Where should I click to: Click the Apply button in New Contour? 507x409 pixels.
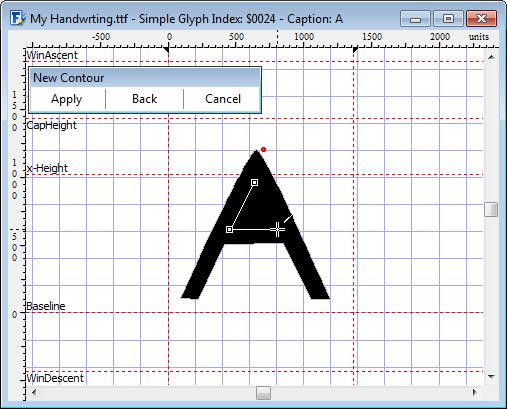[67, 99]
